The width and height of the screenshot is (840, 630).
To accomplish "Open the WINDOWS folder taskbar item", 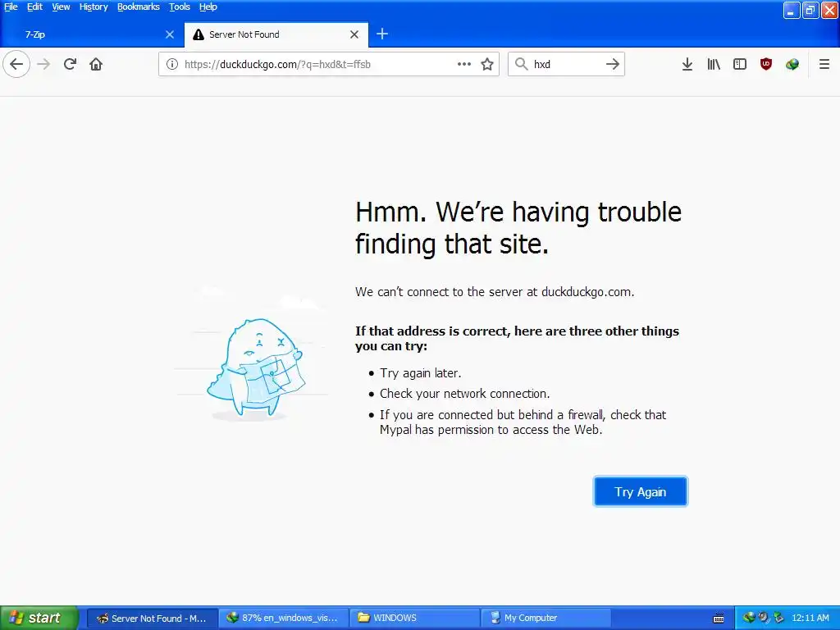I will 414,619.
